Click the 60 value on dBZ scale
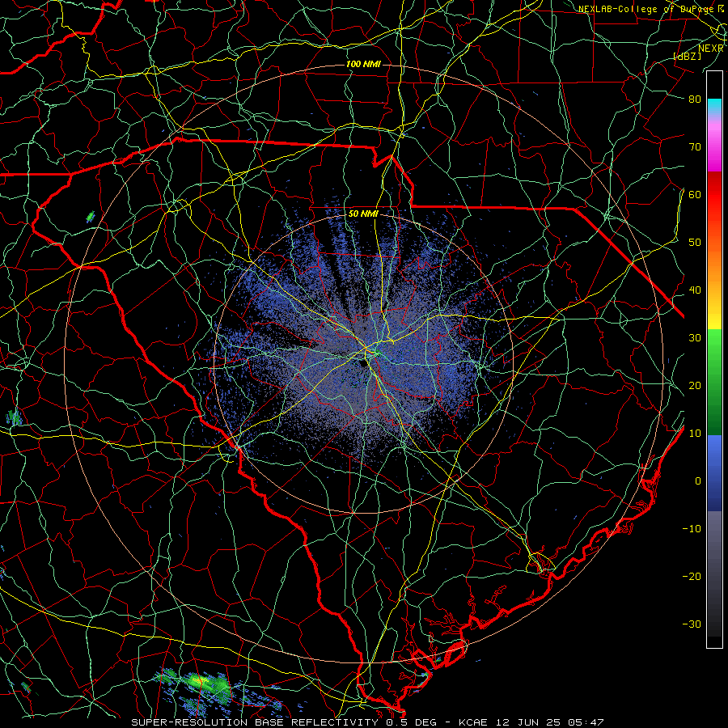 [x=695, y=194]
